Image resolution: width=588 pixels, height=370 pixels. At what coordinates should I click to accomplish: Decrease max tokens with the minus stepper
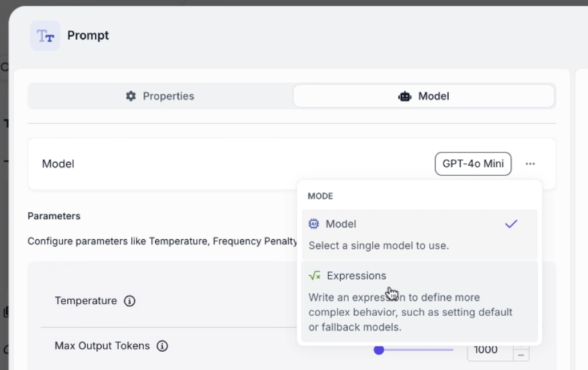[521, 355]
